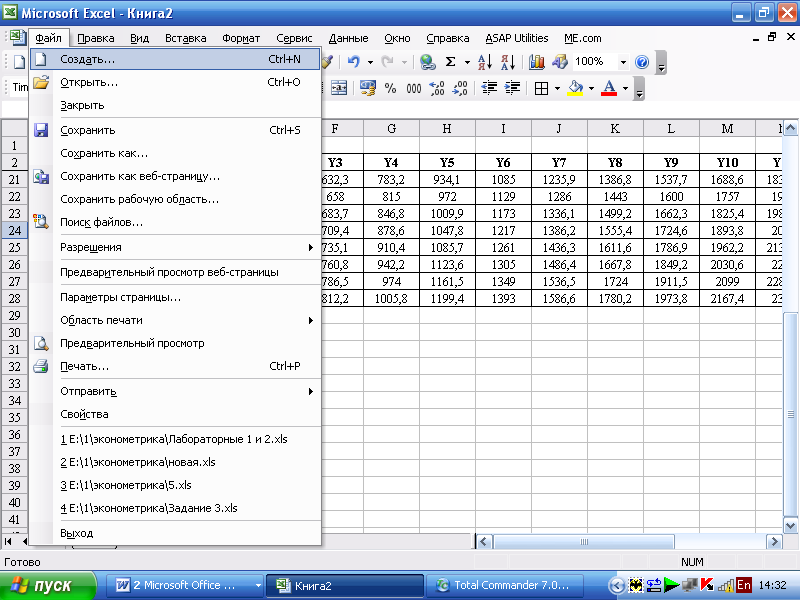Choose "Параметры страницы..." menu entry

[x=120, y=297]
